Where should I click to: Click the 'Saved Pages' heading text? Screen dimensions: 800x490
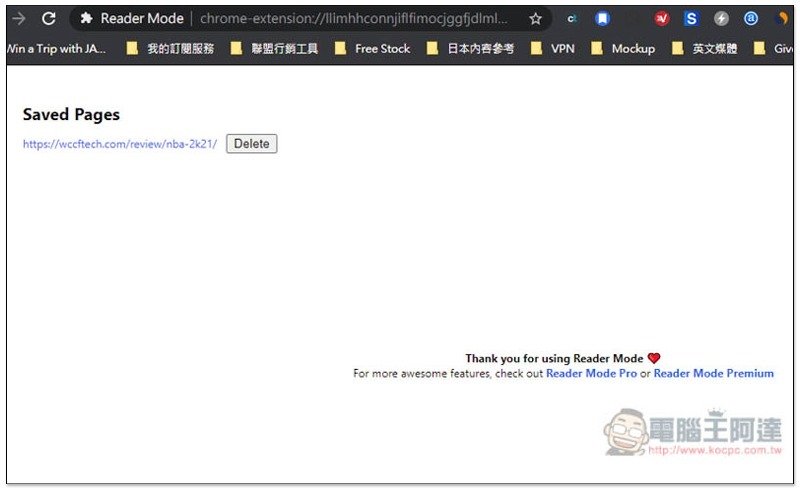(71, 115)
